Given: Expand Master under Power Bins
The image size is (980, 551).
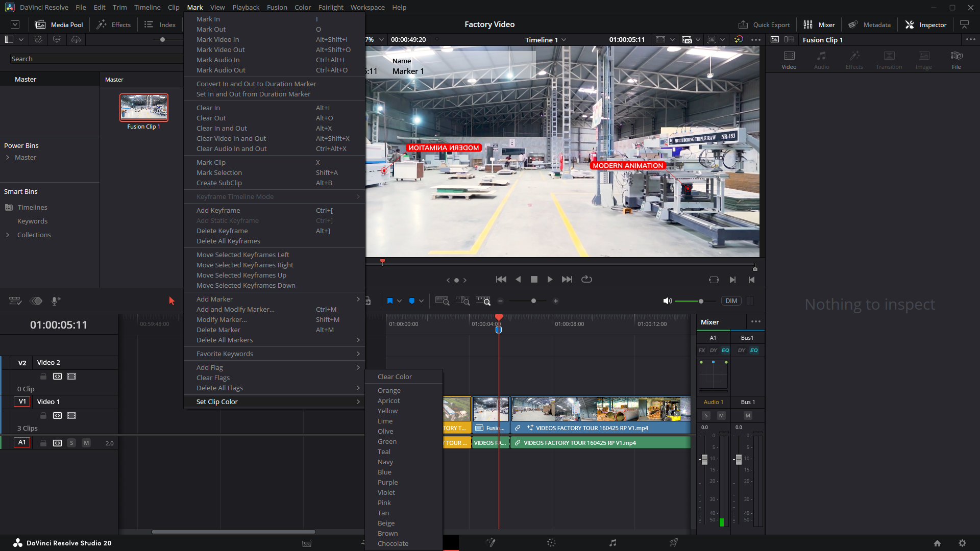Looking at the screenshot, I should 8,158.
